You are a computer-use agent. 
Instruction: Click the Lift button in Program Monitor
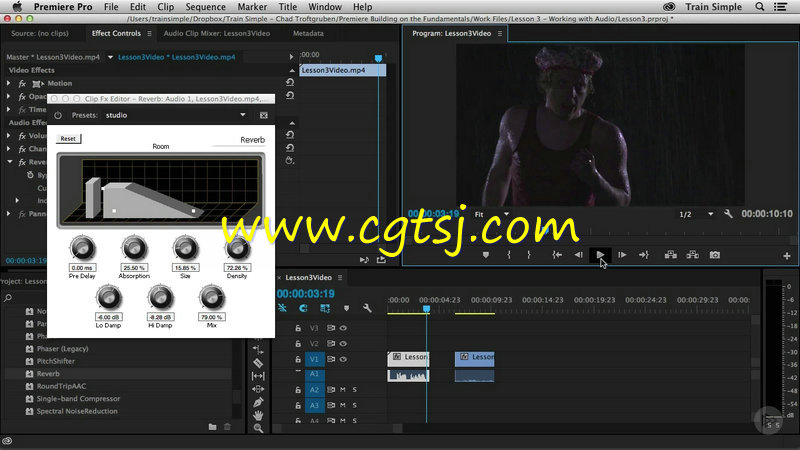point(670,255)
